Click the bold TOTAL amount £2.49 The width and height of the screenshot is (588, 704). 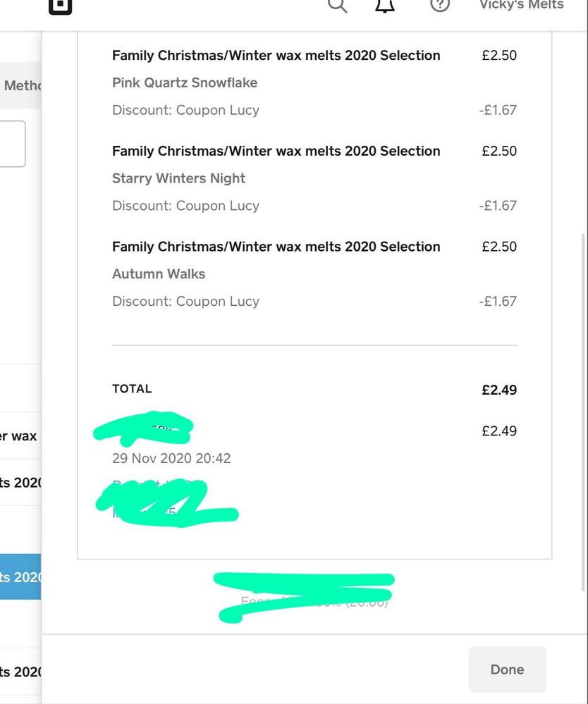coord(498,390)
